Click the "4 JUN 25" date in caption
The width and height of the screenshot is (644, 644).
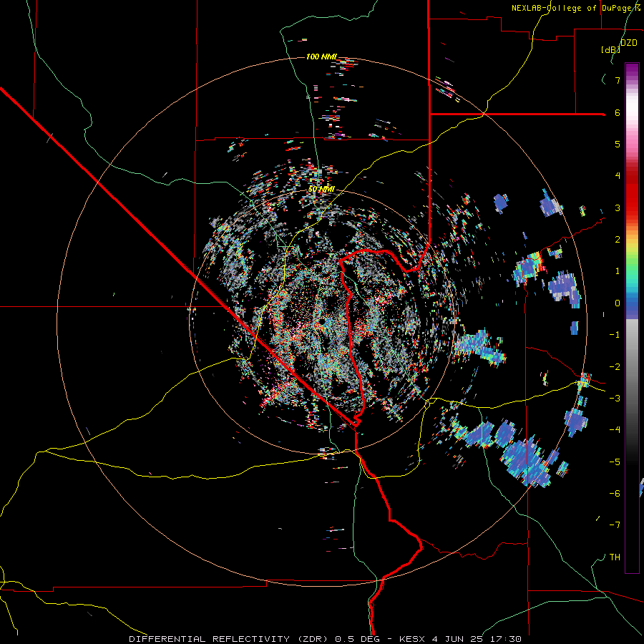457,639
